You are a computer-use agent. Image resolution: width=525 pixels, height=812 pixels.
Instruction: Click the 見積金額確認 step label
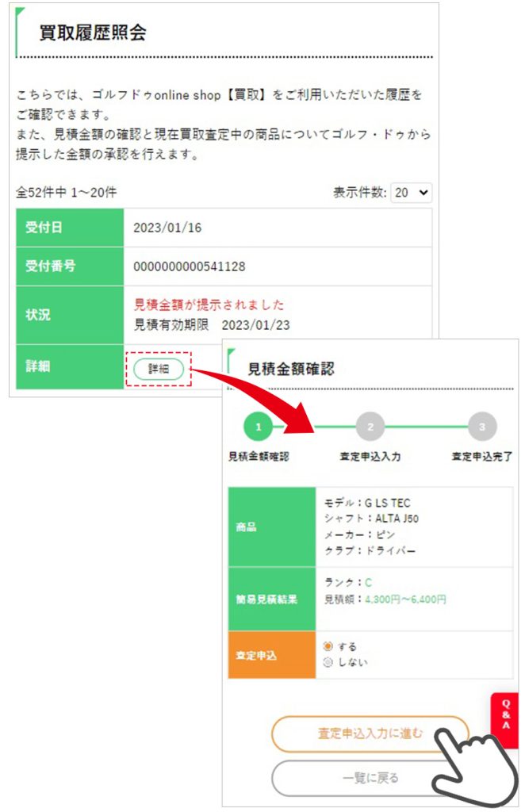pyautogui.click(x=259, y=457)
